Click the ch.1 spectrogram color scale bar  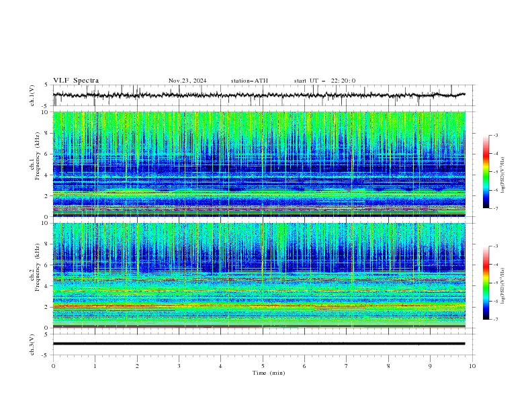[486, 171]
